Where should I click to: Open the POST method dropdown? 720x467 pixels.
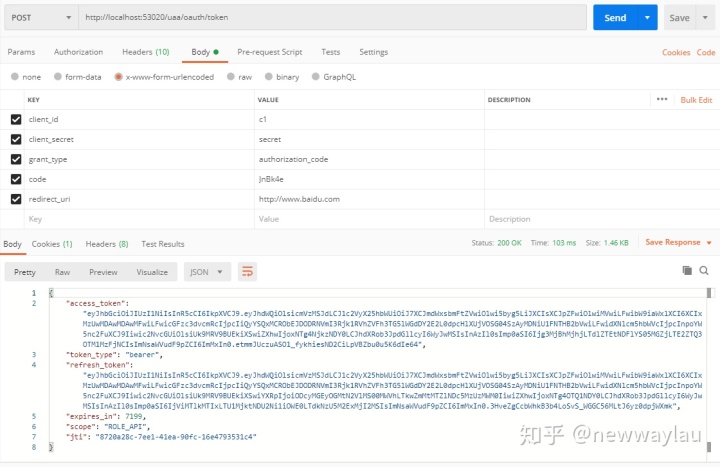click(x=41, y=17)
